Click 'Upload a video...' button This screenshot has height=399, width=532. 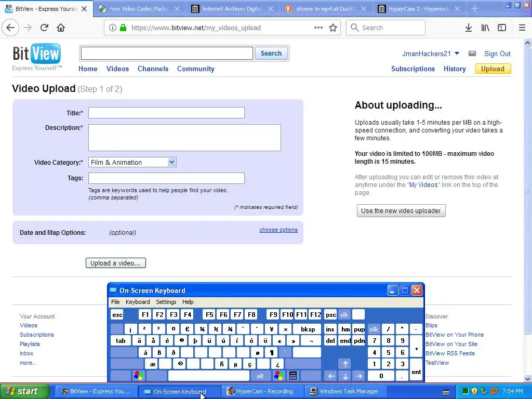coord(116,263)
